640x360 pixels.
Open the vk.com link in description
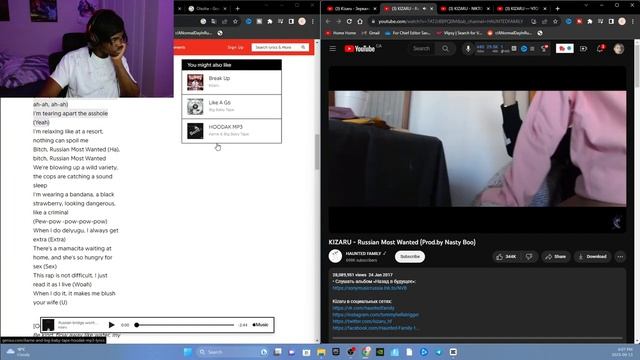[363, 308]
